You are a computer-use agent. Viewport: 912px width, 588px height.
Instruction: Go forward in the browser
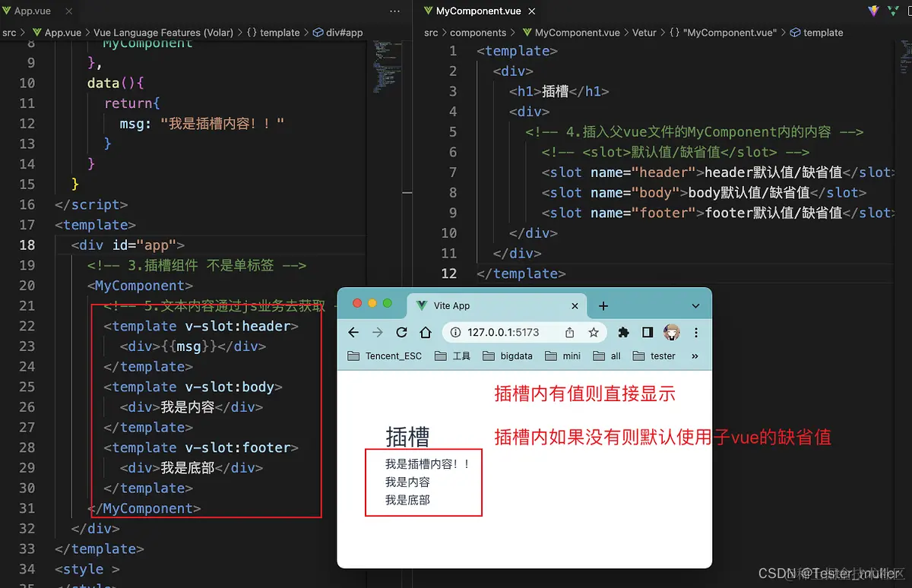point(378,333)
